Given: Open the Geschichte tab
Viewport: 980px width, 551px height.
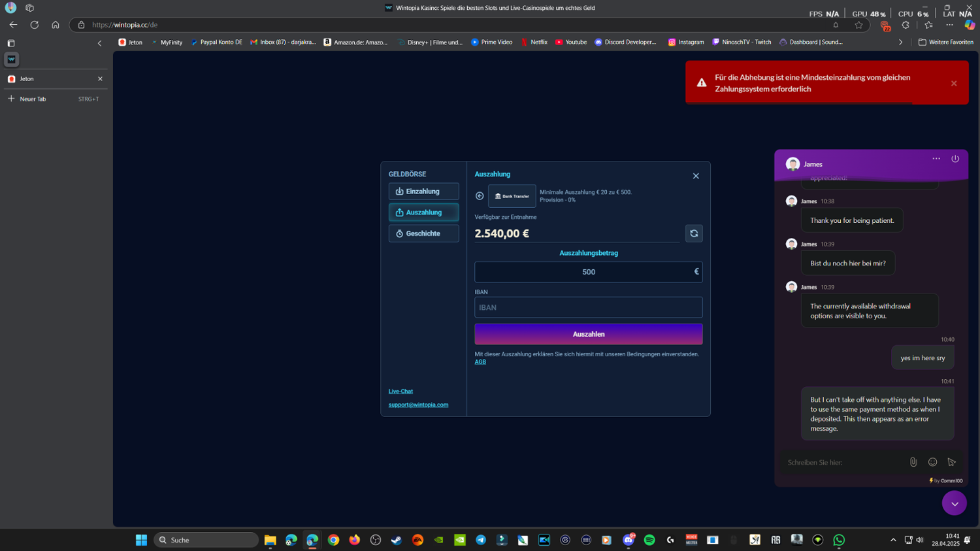Looking at the screenshot, I should [423, 233].
